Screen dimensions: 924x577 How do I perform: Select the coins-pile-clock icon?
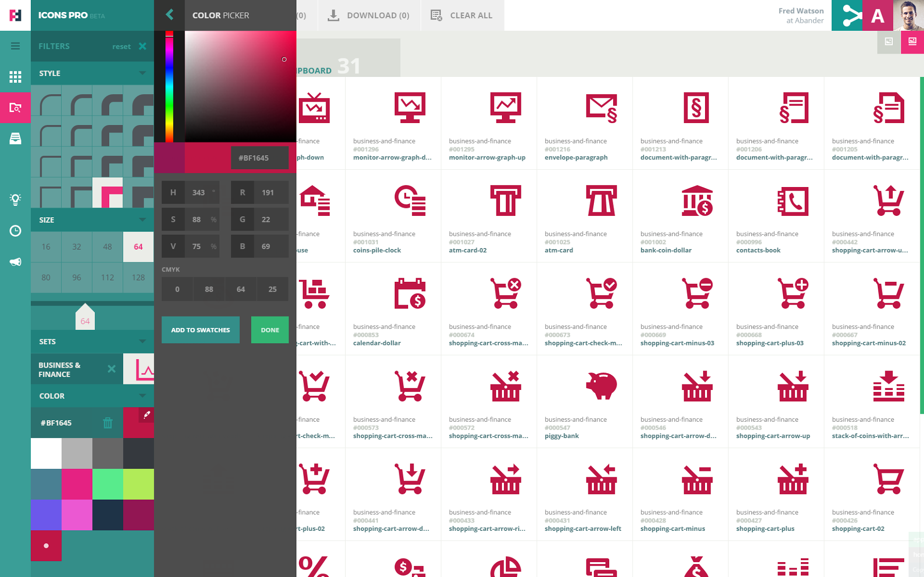click(410, 200)
